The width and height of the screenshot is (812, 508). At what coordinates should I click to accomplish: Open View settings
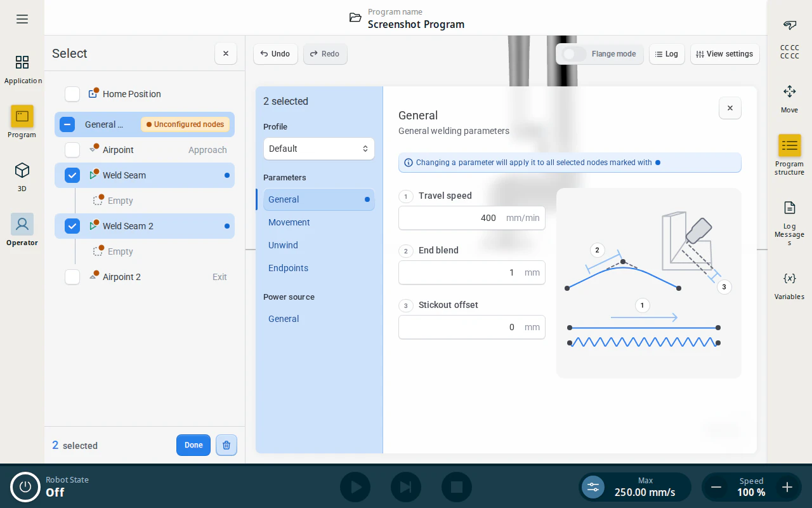pos(725,54)
